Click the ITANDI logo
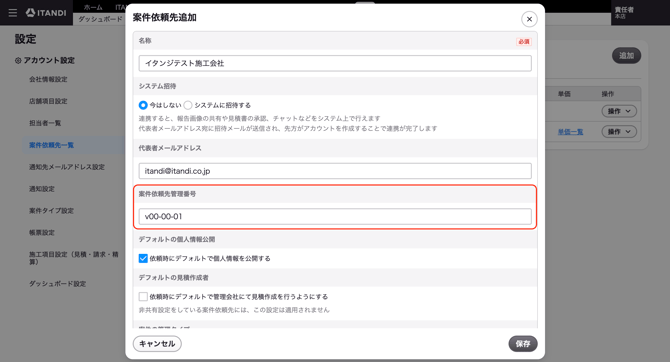The image size is (670, 362). [x=46, y=13]
